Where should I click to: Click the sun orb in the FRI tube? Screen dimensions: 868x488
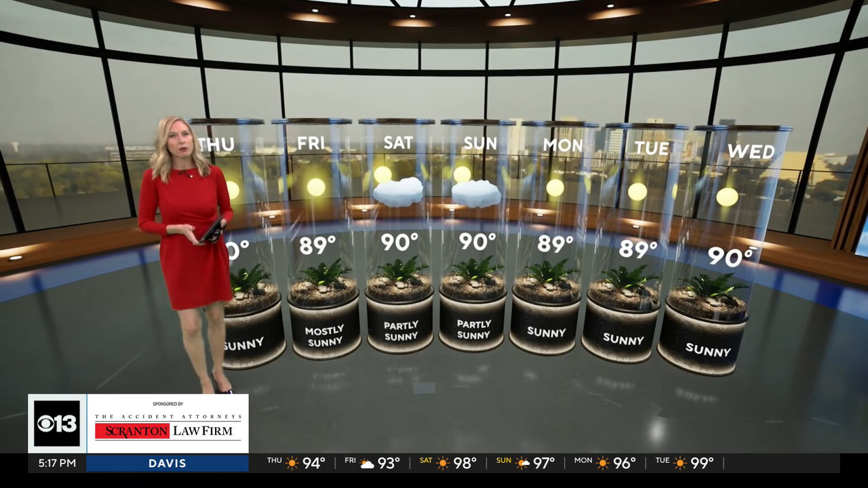coord(316,187)
